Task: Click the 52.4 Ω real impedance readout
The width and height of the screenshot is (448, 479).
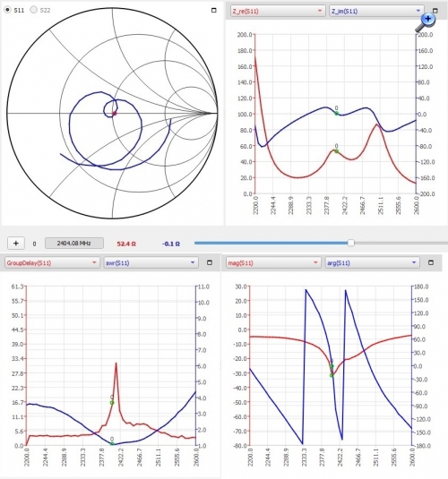Action: pyautogui.click(x=126, y=244)
